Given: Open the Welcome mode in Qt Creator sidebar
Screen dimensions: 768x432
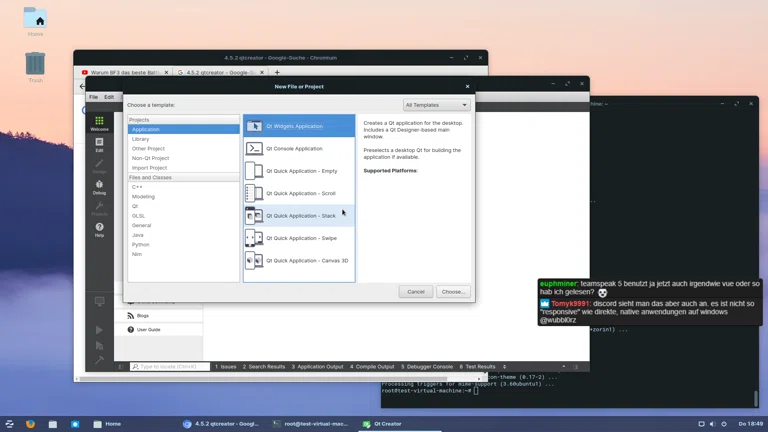Looking at the screenshot, I should click(99, 123).
